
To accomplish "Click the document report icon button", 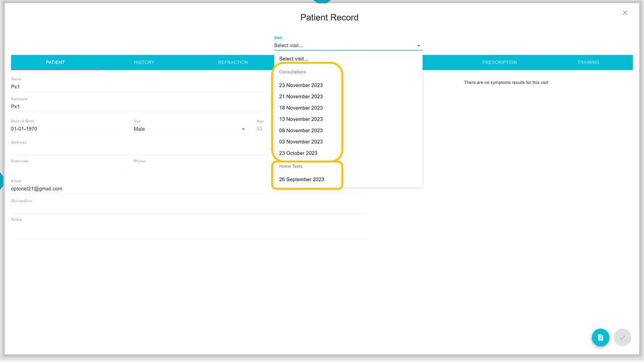I will tap(600, 337).
